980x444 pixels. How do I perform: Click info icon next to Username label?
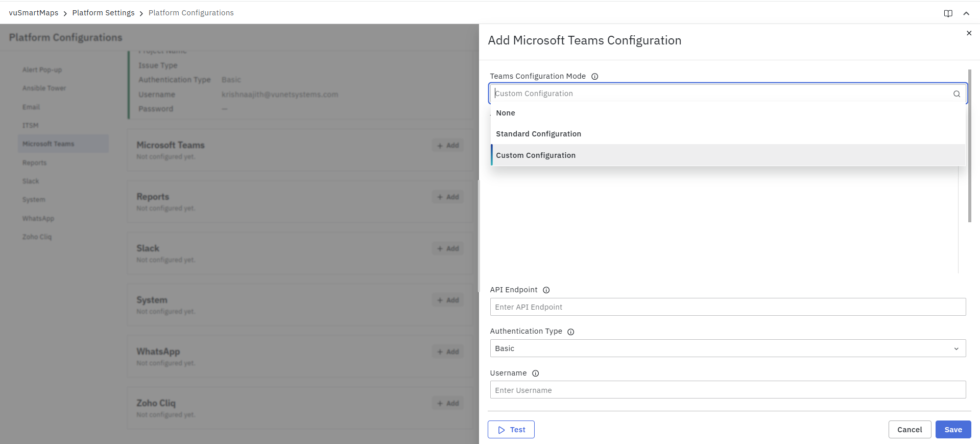[x=535, y=373]
